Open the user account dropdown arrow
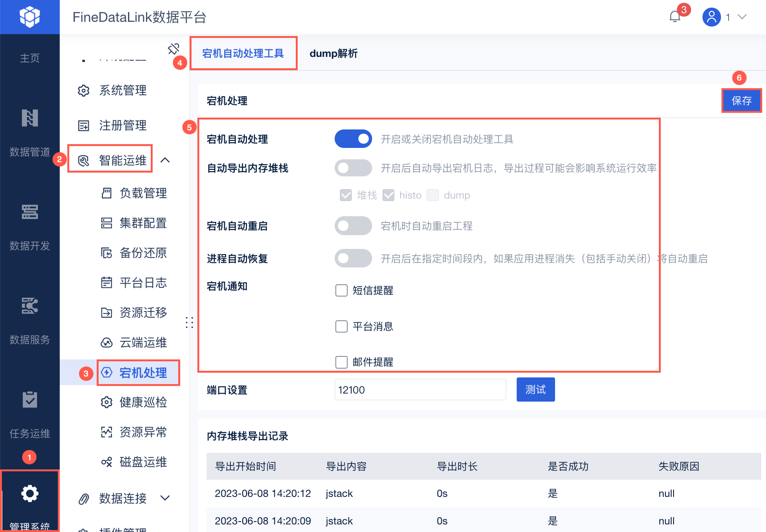The height and width of the screenshot is (532, 766). tap(742, 17)
